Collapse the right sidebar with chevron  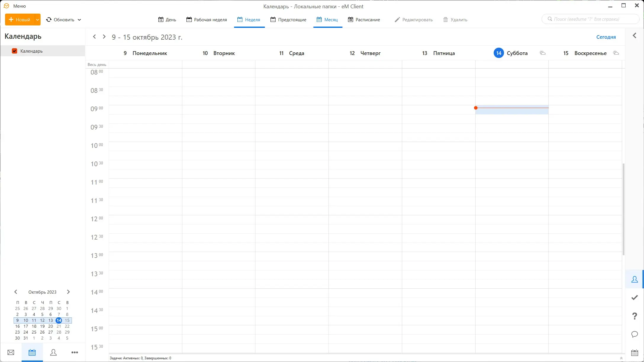(634, 35)
